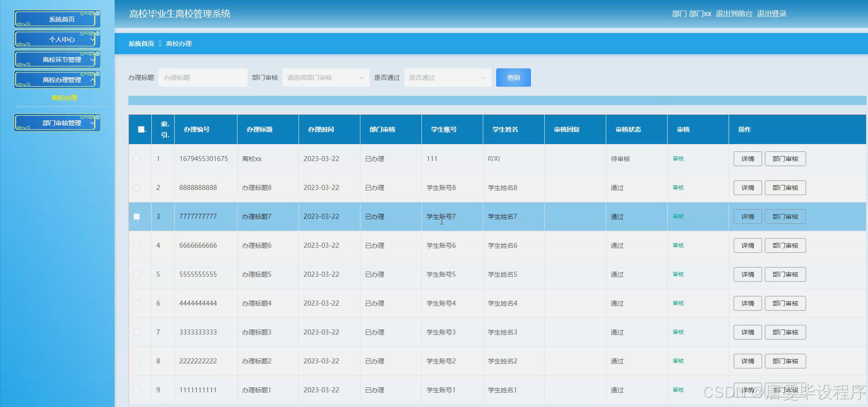The height and width of the screenshot is (407, 868).
Task: Expand the 个人中心 sidebar menu
Action: click(57, 39)
